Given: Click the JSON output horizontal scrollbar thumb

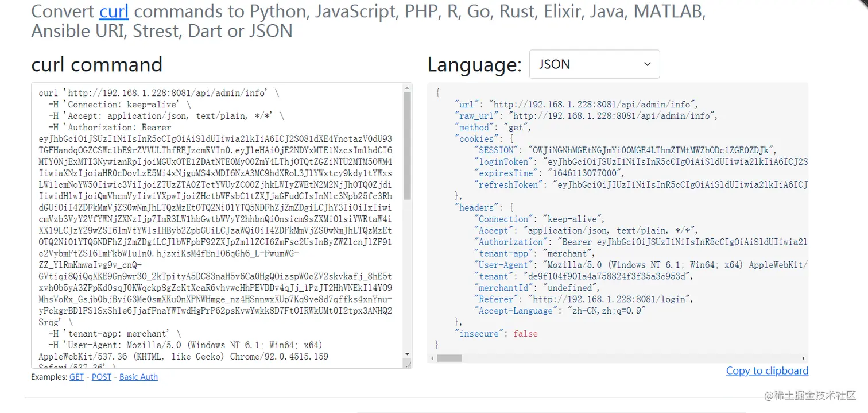Looking at the screenshot, I should pos(449,358).
